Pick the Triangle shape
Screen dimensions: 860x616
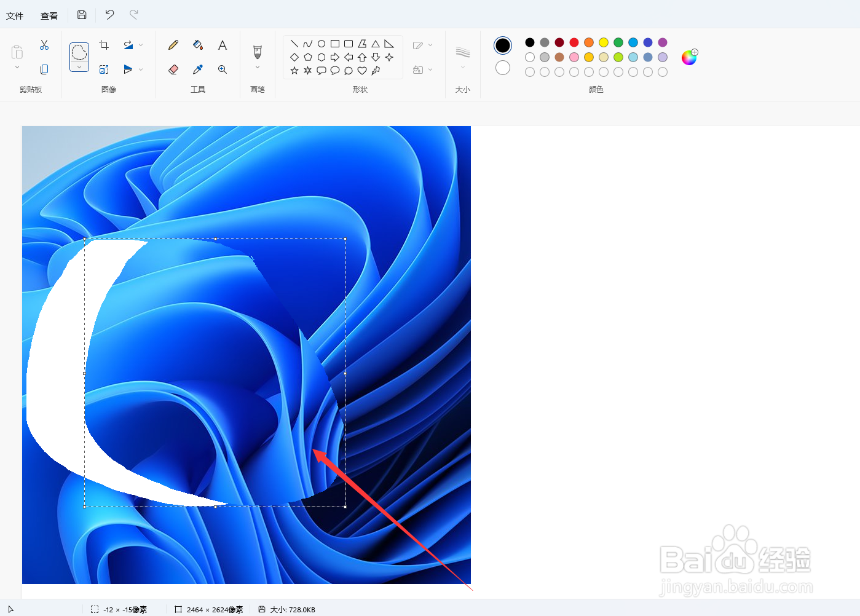(376, 44)
